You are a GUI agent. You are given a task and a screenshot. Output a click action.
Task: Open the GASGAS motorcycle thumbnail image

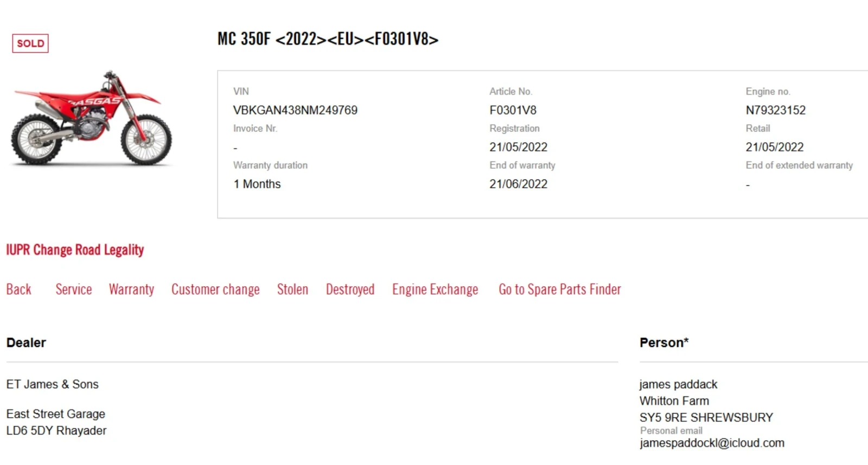click(91, 118)
